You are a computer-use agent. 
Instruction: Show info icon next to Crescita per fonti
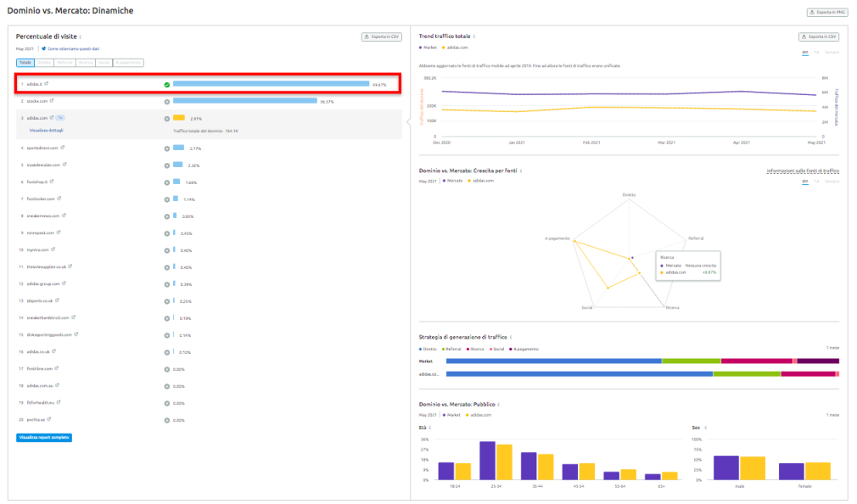tap(521, 171)
